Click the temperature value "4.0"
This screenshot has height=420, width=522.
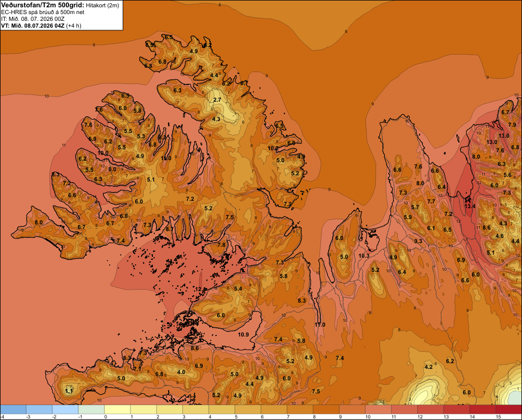[181, 372]
